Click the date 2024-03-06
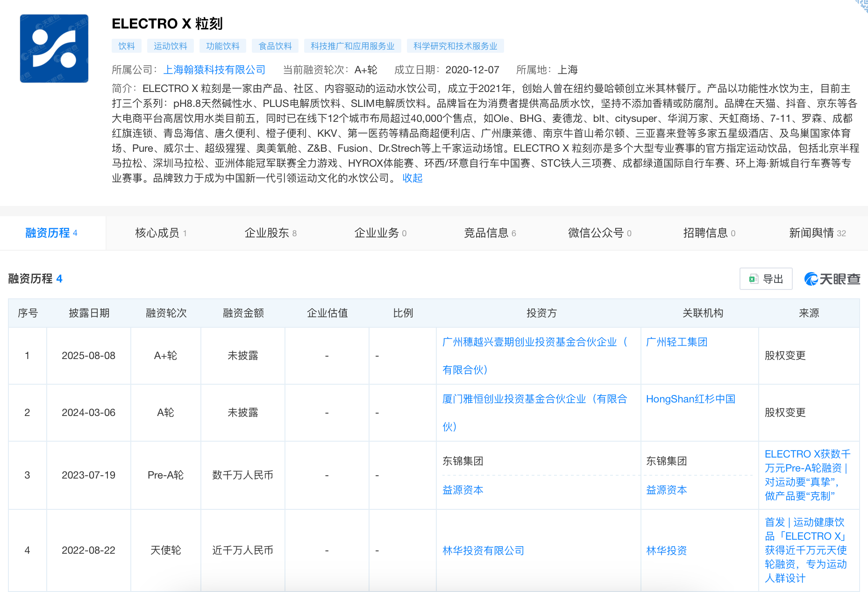The height and width of the screenshot is (592, 868). pyautogui.click(x=89, y=413)
